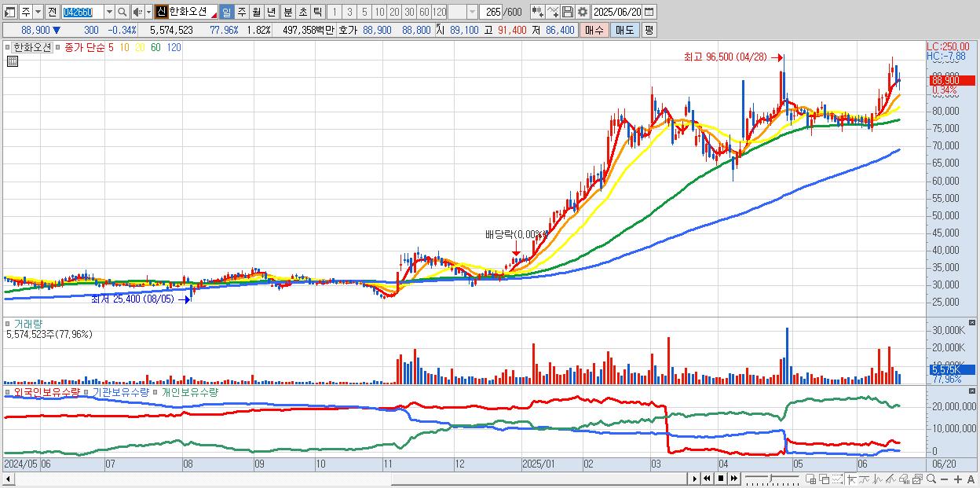Screen dimensions: 980x488
Task: Click the grid icon beside 한화오션 legend
Action: tap(12, 61)
